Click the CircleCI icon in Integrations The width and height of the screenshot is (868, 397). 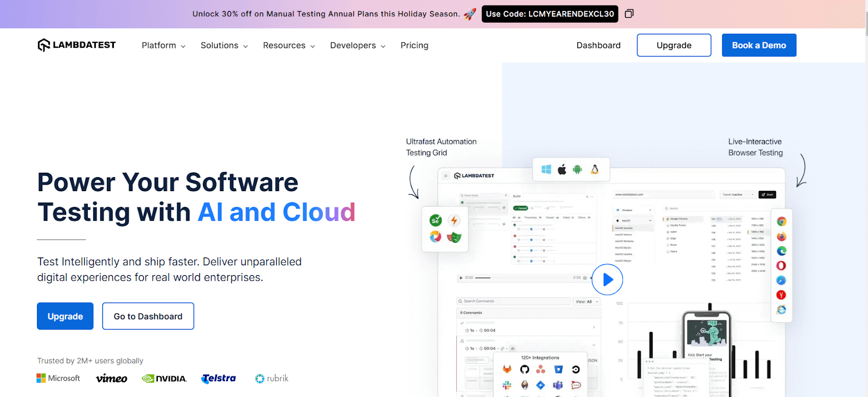[576, 369]
